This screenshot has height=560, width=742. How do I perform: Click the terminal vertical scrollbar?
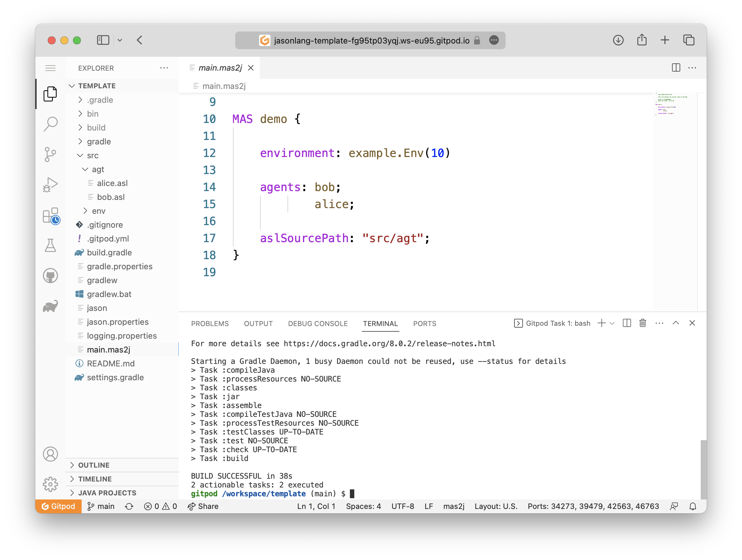click(703, 470)
